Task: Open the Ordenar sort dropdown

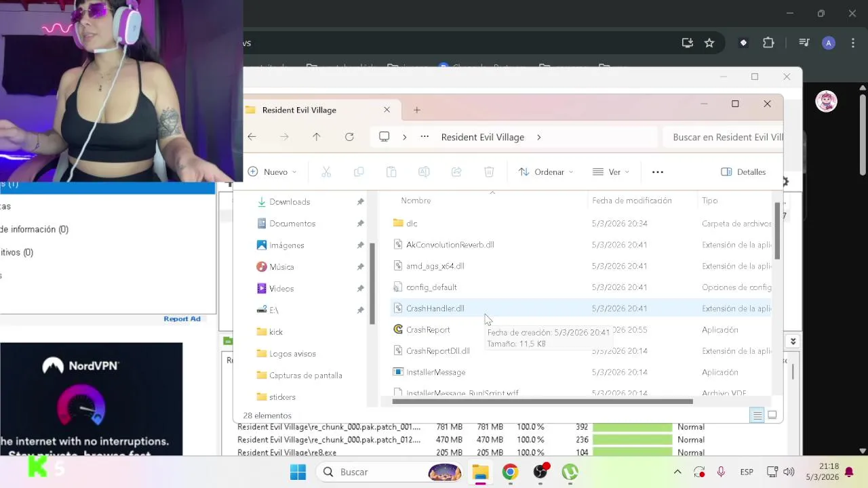Action: coord(546,172)
